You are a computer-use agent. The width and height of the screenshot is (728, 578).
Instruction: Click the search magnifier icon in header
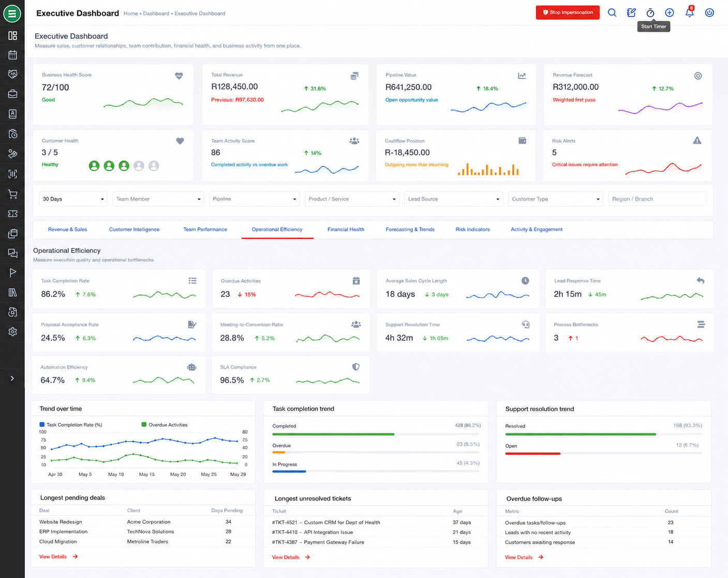click(x=612, y=12)
